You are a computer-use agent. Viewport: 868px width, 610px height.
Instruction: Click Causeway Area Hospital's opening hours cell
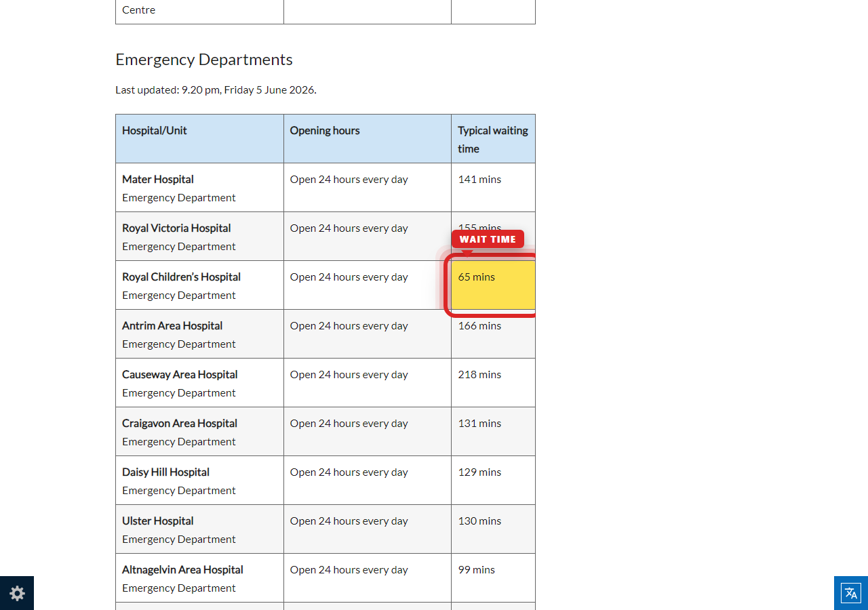(x=368, y=382)
